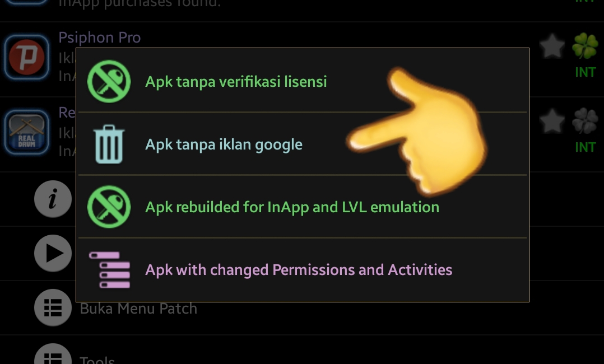Toggle the star next to Real Drum
Image resolution: width=604 pixels, height=364 pixels.
[x=552, y=120]
